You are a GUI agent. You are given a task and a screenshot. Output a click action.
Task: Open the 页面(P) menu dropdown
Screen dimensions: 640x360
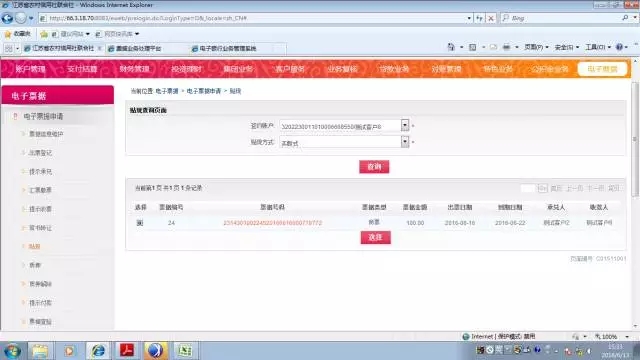pyautogui.click(x=536, y=47)
